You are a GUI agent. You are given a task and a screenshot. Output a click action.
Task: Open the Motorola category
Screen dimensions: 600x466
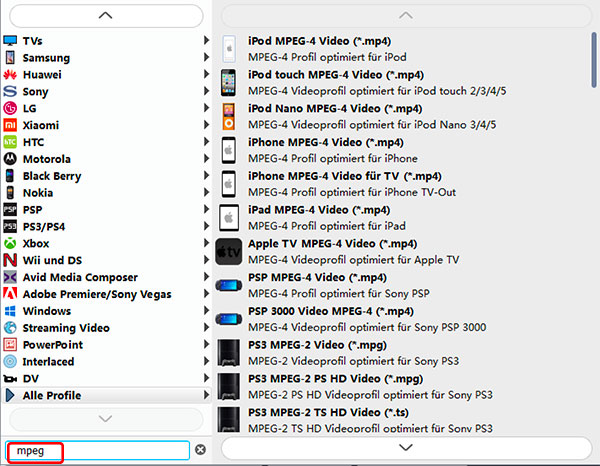tap(106, 159)
